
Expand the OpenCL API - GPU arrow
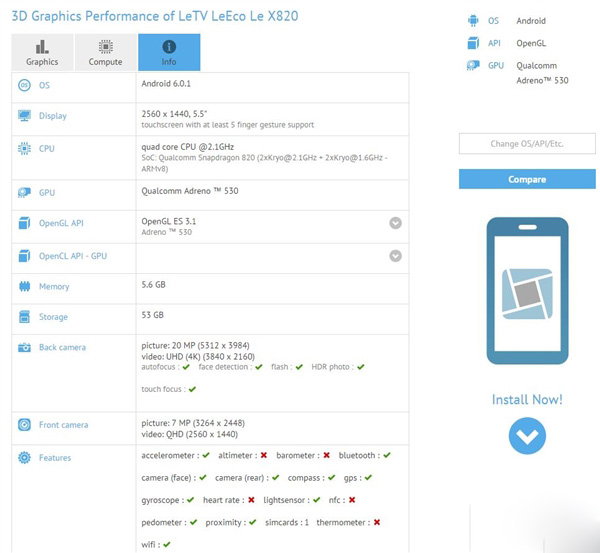396,256
